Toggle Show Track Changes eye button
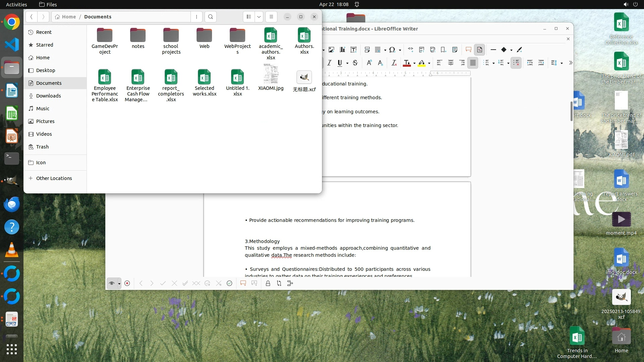 [112, 284]
